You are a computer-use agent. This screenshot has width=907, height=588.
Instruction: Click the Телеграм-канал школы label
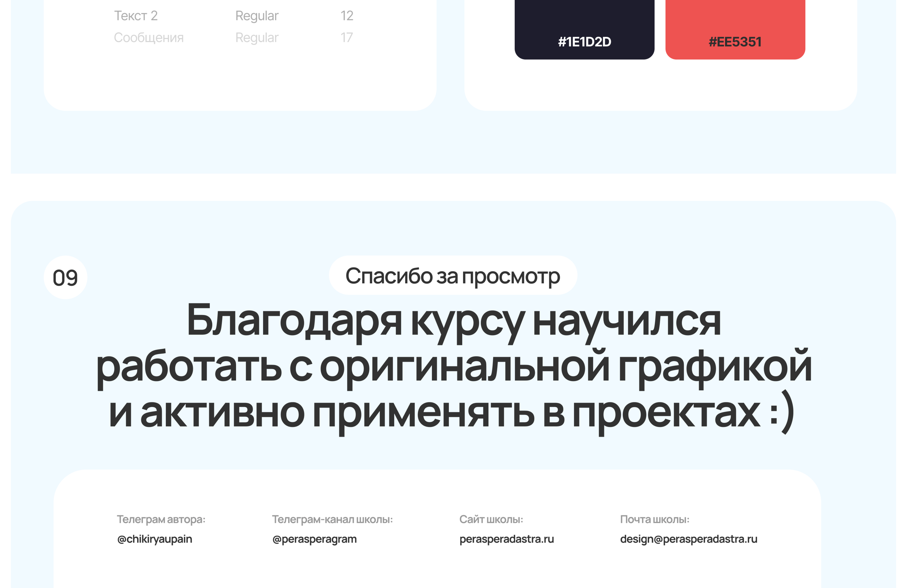click(x=332, y=519)
